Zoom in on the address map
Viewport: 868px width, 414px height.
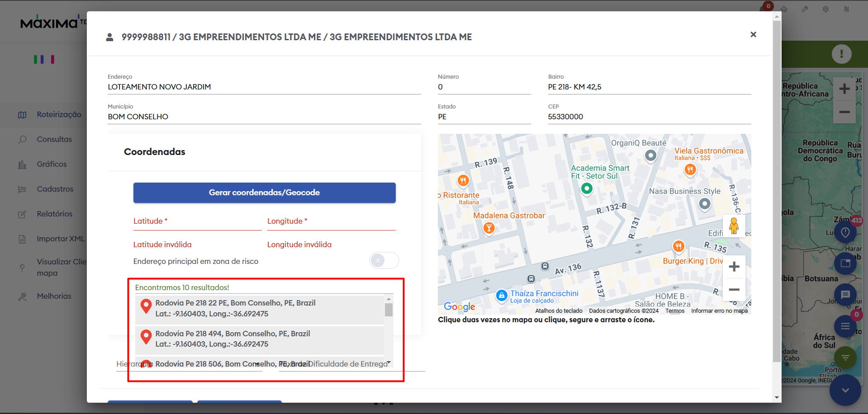[x=734, y=267]
